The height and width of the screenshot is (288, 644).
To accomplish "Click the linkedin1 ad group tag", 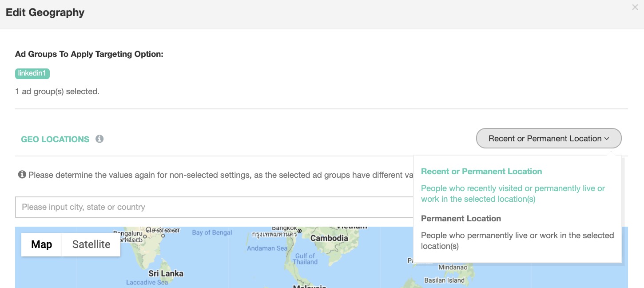I will (32, 73).
